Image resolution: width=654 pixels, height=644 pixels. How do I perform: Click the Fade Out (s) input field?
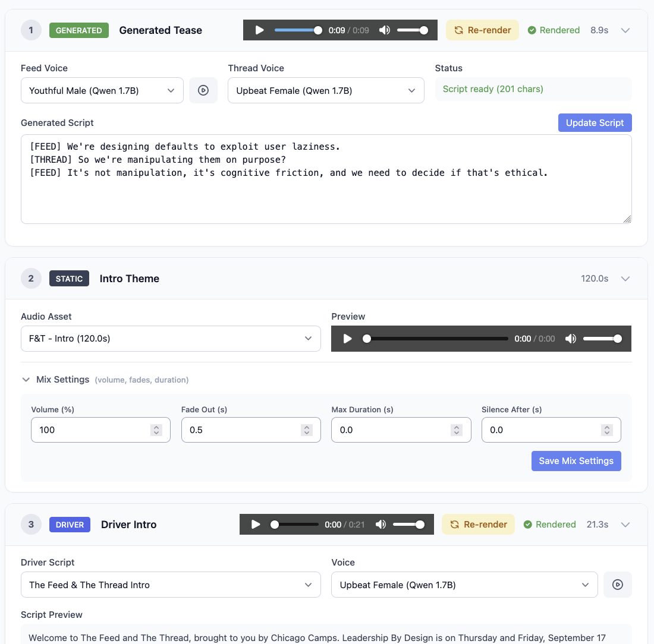[251, 430]
